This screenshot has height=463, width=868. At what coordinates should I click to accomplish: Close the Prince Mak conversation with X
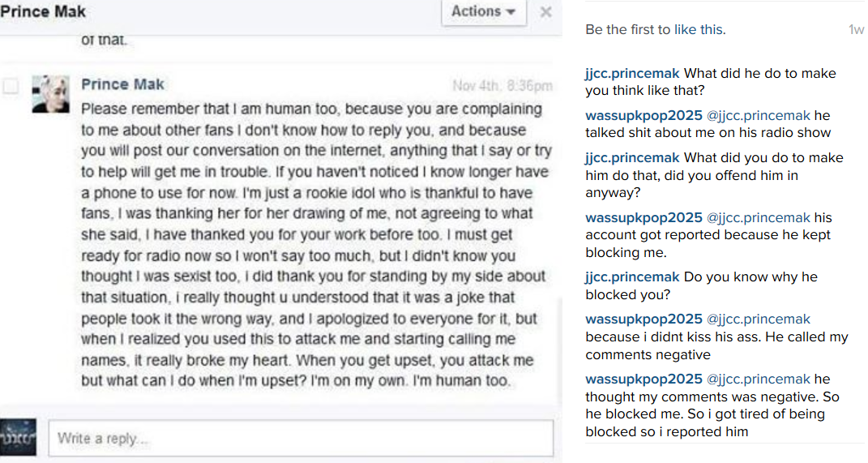(x=546, y=12)
